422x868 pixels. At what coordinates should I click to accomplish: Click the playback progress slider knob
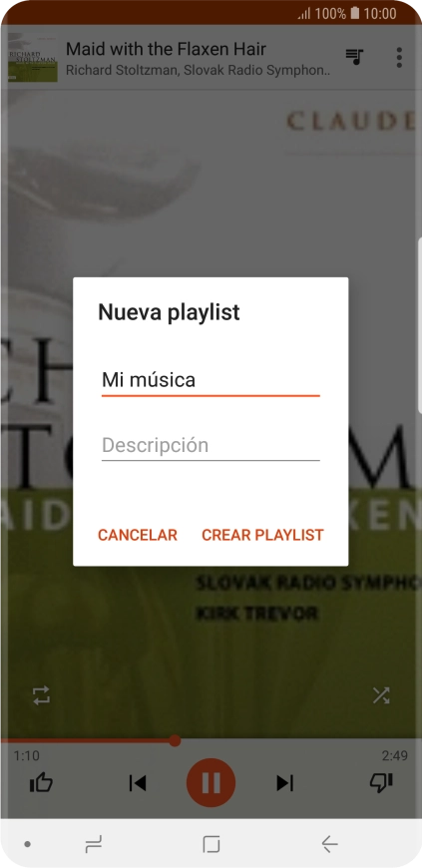pos(175,740)
